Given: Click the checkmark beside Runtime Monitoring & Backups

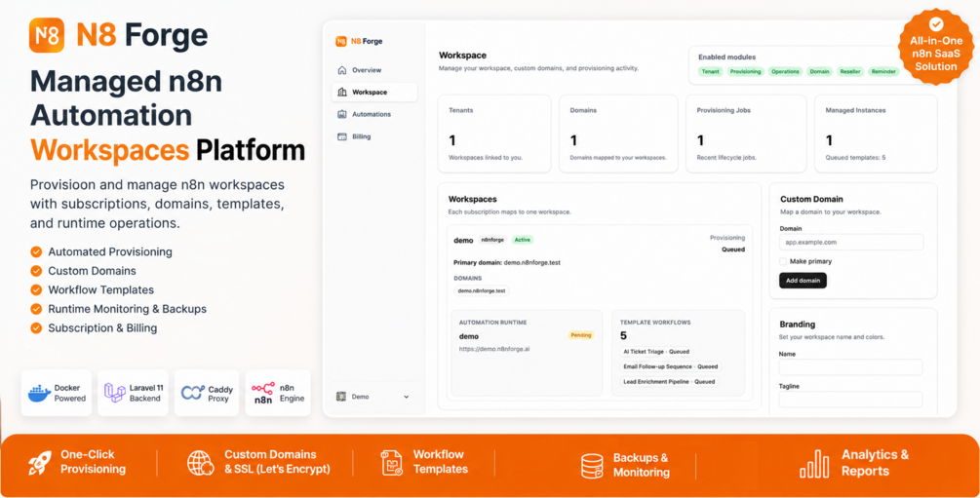Looking at the screenshot, I should [36, 309].
